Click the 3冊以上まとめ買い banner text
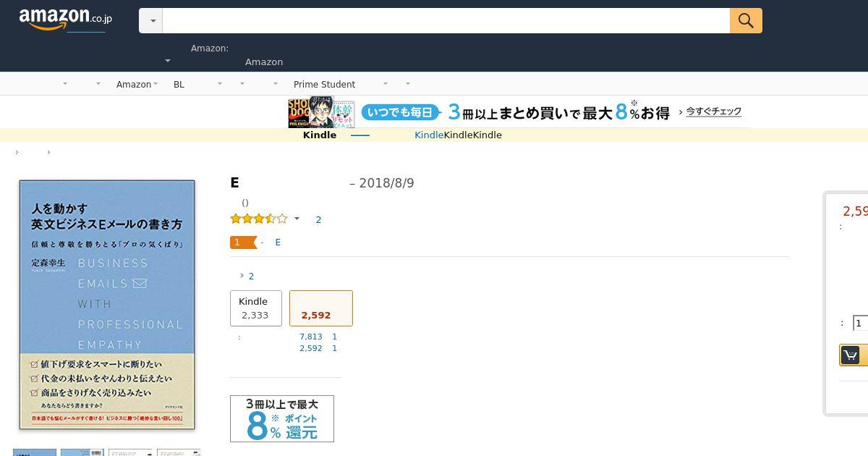 click(558, 112)
